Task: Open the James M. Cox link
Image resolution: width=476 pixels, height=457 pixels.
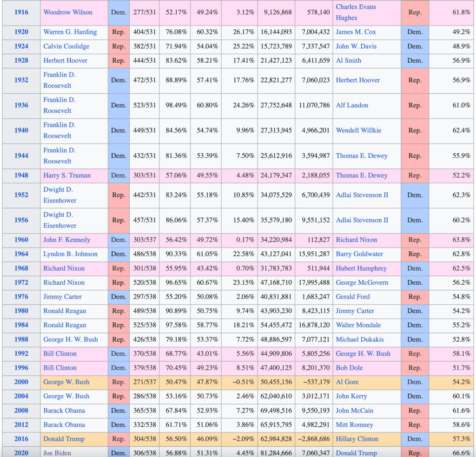Action: pyautogui.click(x=356, y=32)
